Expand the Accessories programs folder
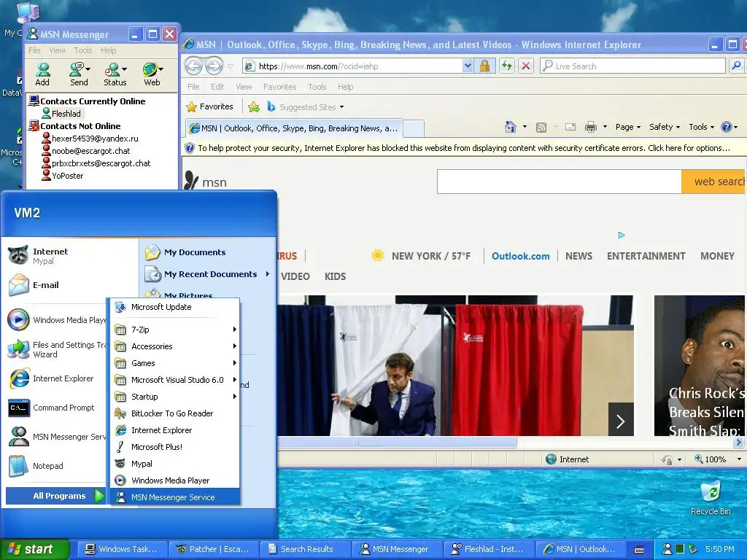Image resolution: width=747 pixels, height=560 pixels. (175, 346)
